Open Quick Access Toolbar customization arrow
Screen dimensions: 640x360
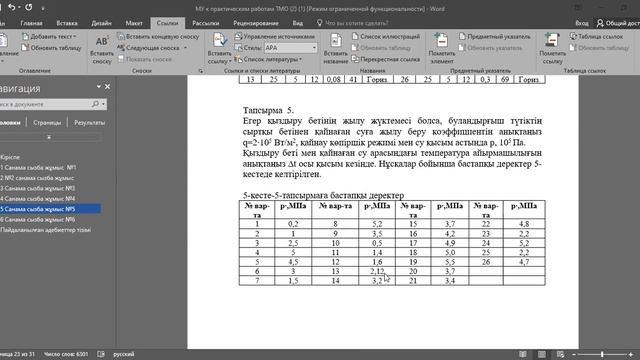click(x=43, y=8)
